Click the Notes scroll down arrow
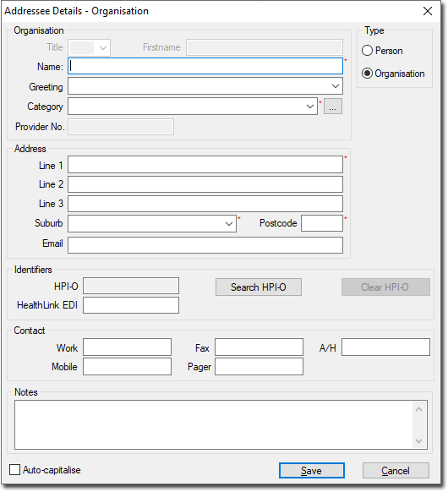 coord(418,440)
